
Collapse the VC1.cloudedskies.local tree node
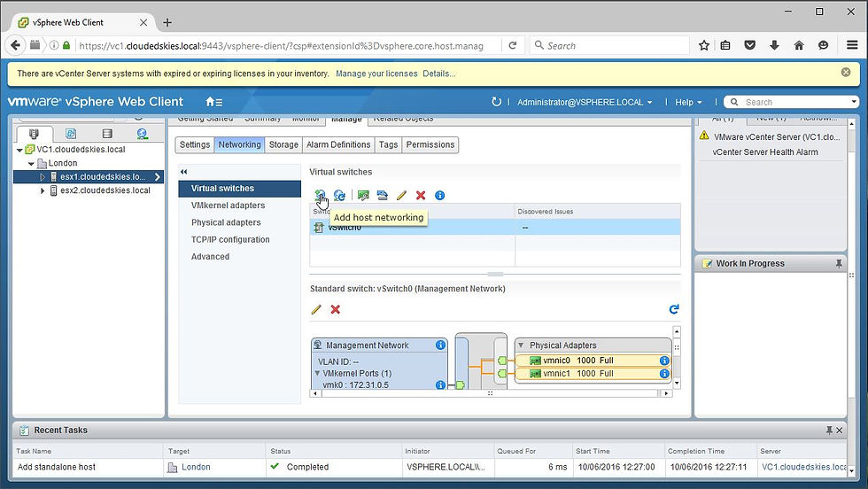(19, 150)
